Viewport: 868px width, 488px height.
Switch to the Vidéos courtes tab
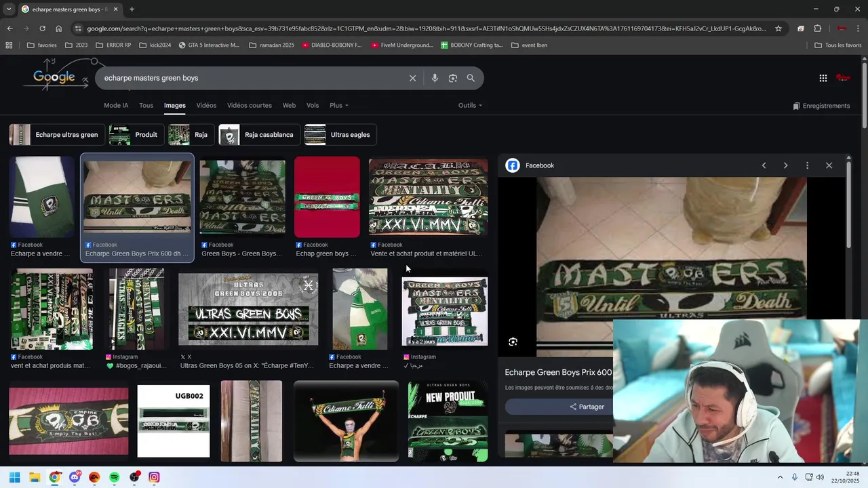pyautogui.click(x=250, y=106)
